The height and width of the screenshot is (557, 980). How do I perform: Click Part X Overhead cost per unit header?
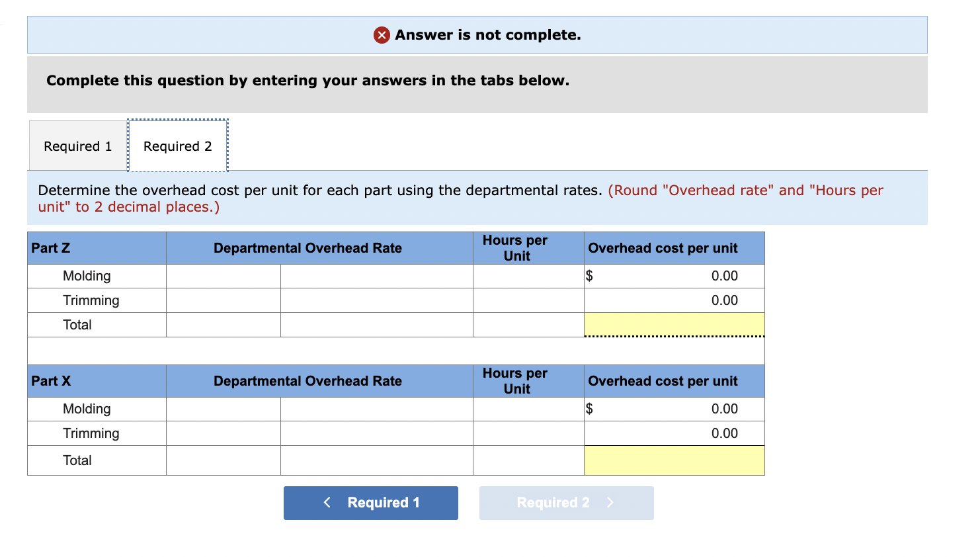[x=663, y=381]
